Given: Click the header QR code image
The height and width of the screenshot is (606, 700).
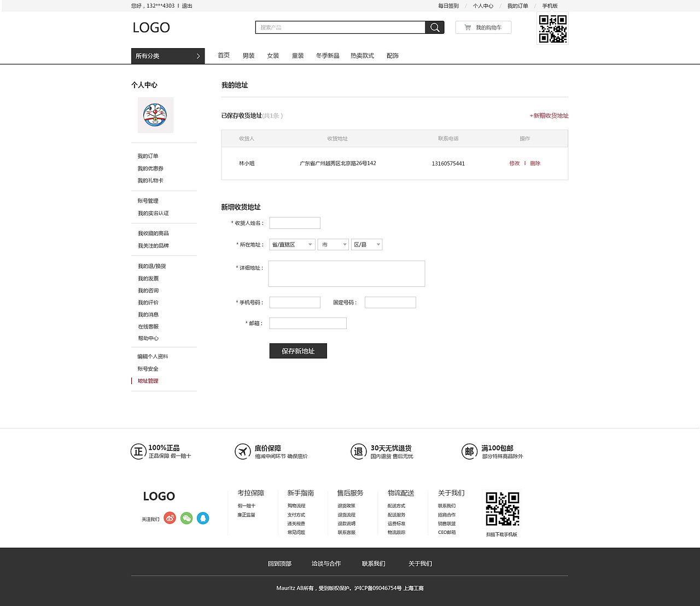Looking at the screenshot, I should click(x=553, y=28).
